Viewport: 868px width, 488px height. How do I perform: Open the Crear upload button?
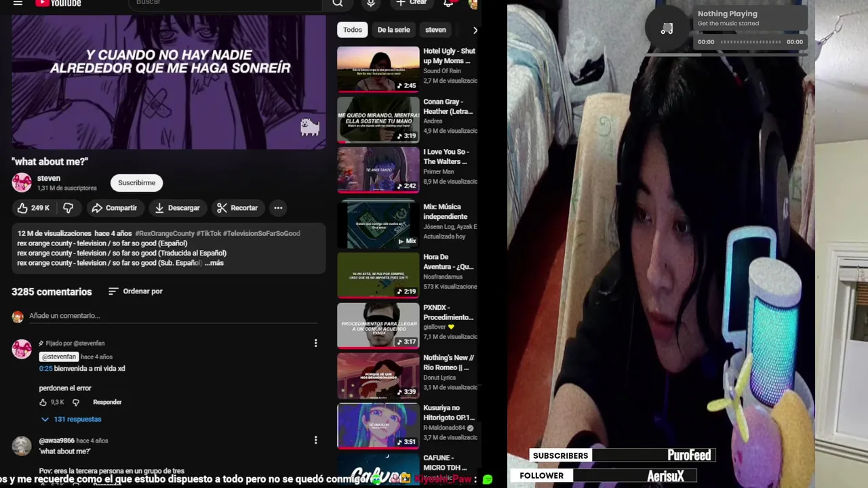[412, 3]
